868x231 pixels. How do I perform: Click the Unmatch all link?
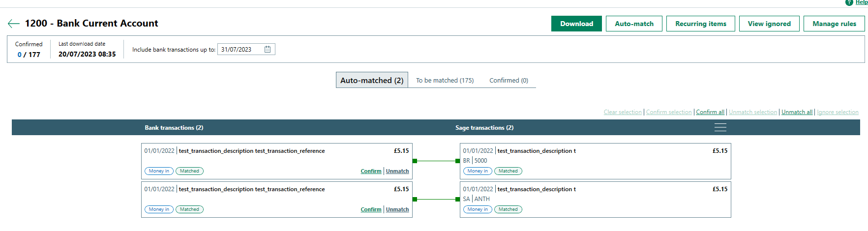tap(797, 112)
